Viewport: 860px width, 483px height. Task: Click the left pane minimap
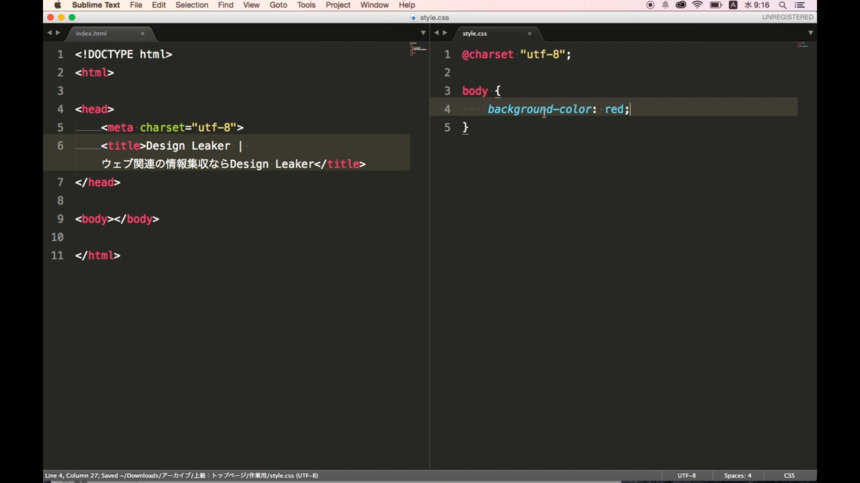pyautogui.click(x=418, y=49)
